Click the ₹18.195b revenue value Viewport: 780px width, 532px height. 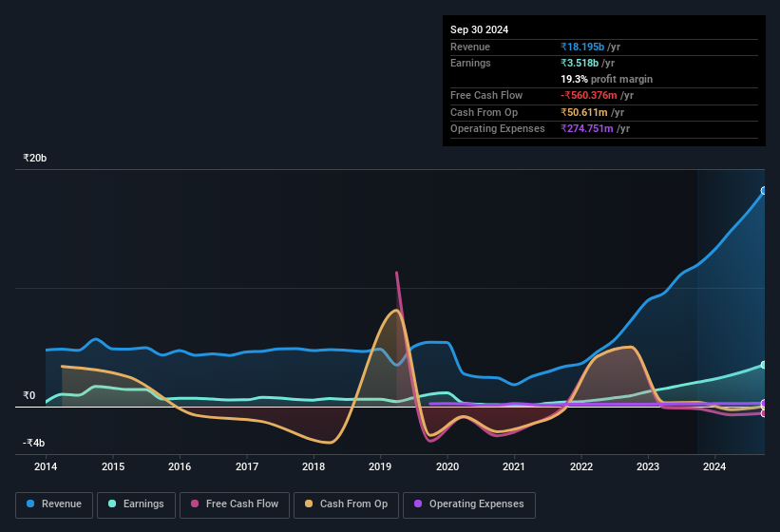(582, 47)
